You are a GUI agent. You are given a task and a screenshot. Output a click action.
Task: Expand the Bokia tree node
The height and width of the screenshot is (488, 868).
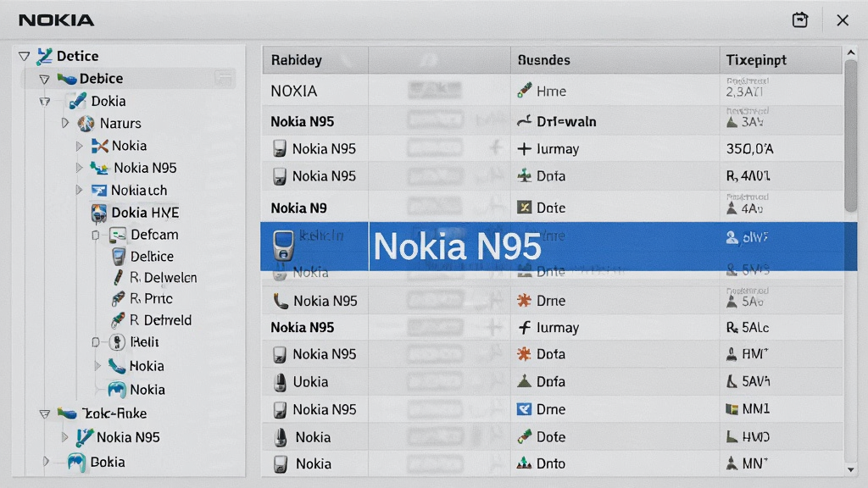pyautogui.click(x=46, y=461)
